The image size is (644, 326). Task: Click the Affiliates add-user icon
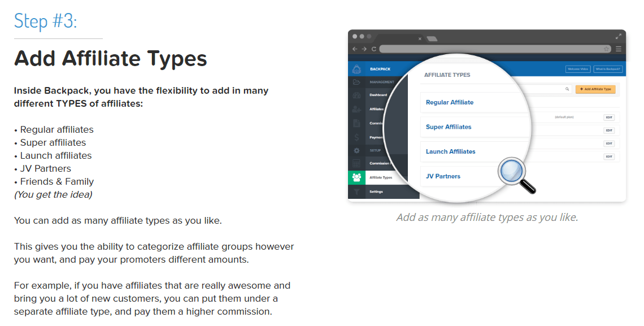click(356, 109)
